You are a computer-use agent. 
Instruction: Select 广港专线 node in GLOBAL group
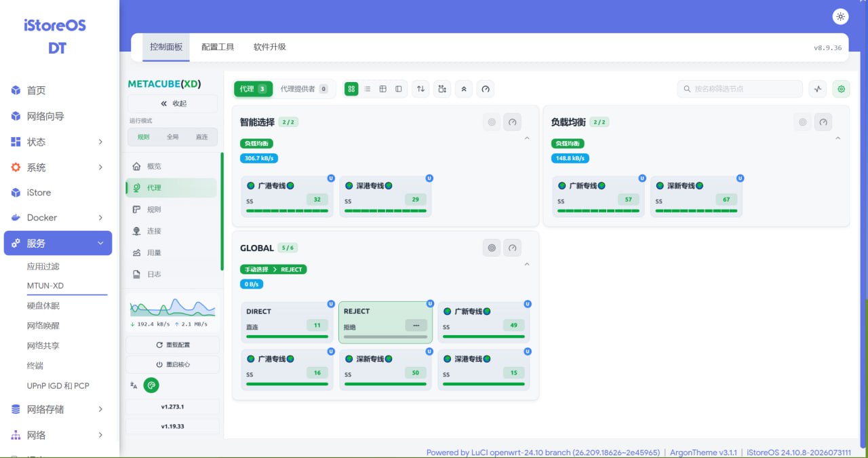[x=287, y=370]
